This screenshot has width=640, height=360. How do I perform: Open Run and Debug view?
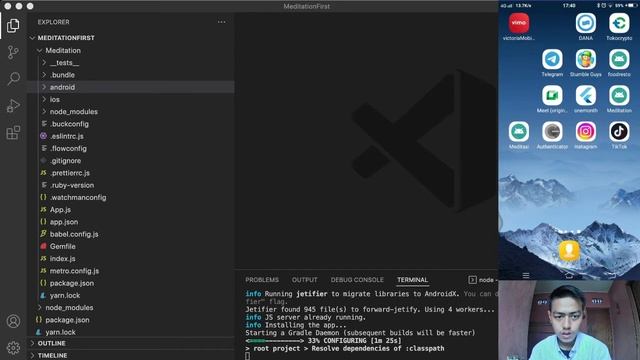(x=13, y=106)
